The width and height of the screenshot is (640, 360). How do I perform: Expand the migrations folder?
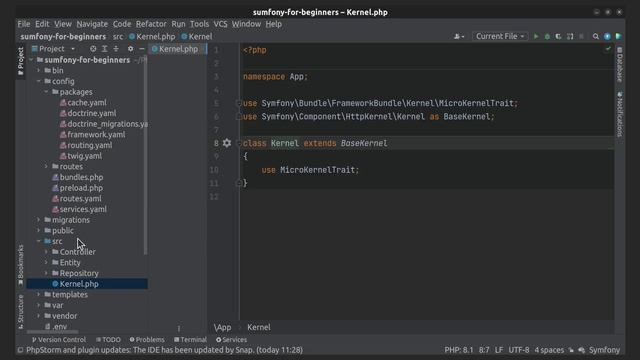39,220
